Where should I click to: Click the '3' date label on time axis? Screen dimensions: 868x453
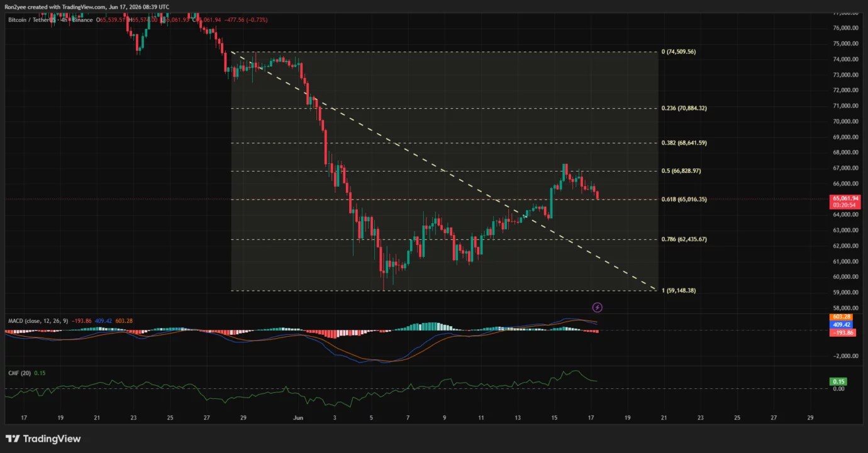[335, 417]
